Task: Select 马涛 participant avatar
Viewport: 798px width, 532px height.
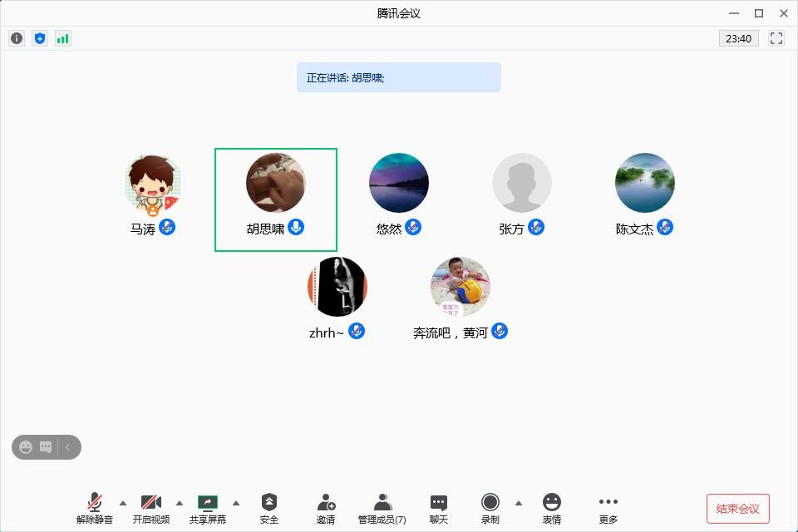Action: [153, 184]
